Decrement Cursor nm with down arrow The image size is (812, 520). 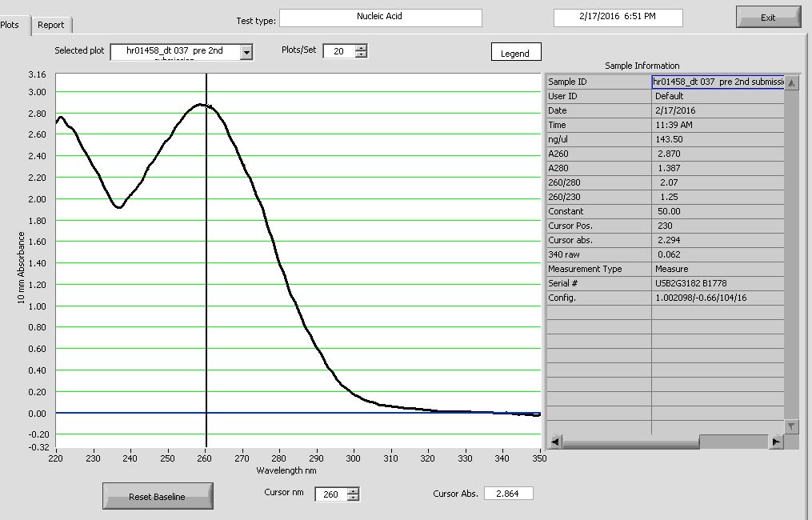tap(353, 498)
